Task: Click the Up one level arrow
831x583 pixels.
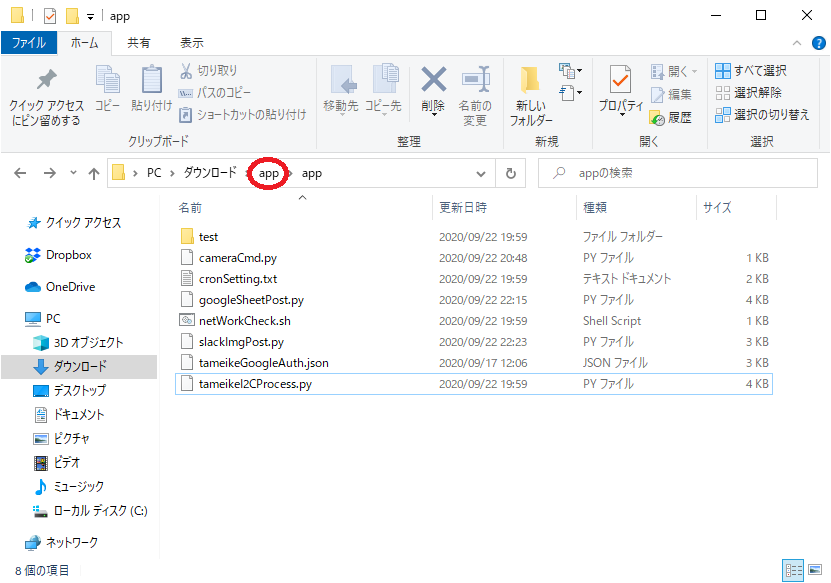Action: 94,173
